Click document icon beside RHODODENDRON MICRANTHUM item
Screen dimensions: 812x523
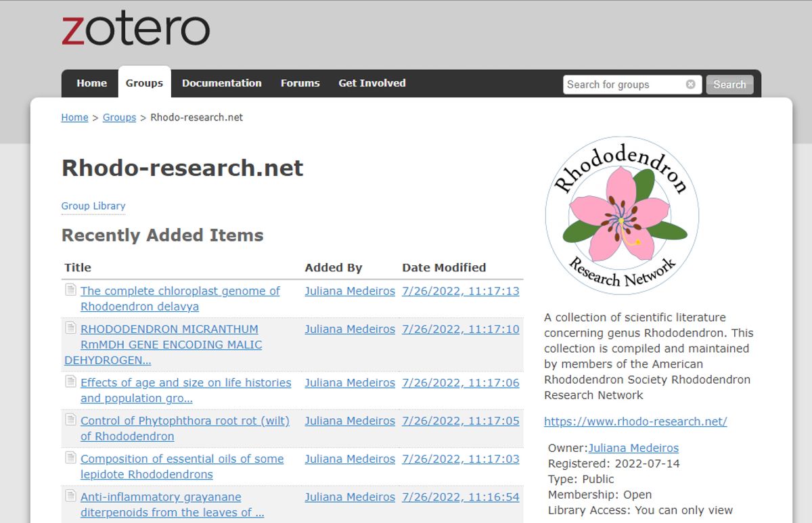click(x=70, y=327)
